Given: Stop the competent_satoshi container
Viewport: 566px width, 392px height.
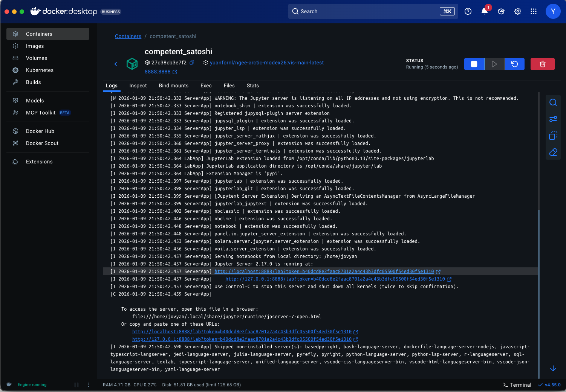Looking at the screenshot, I should [474, 64].
